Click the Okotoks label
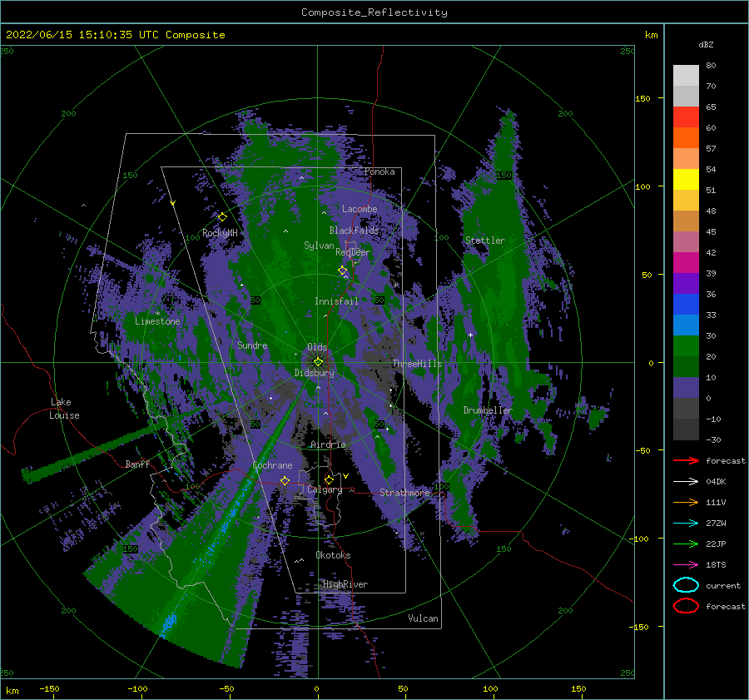 333,555
